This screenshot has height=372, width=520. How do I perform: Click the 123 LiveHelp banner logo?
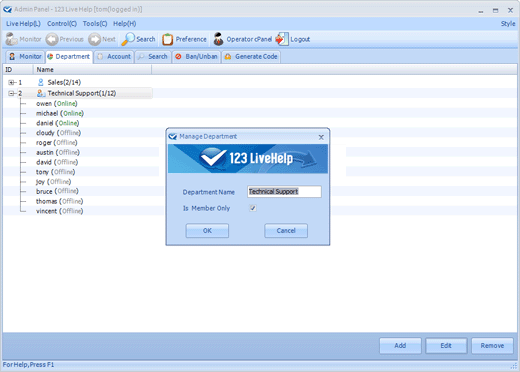tap(248, 158)
